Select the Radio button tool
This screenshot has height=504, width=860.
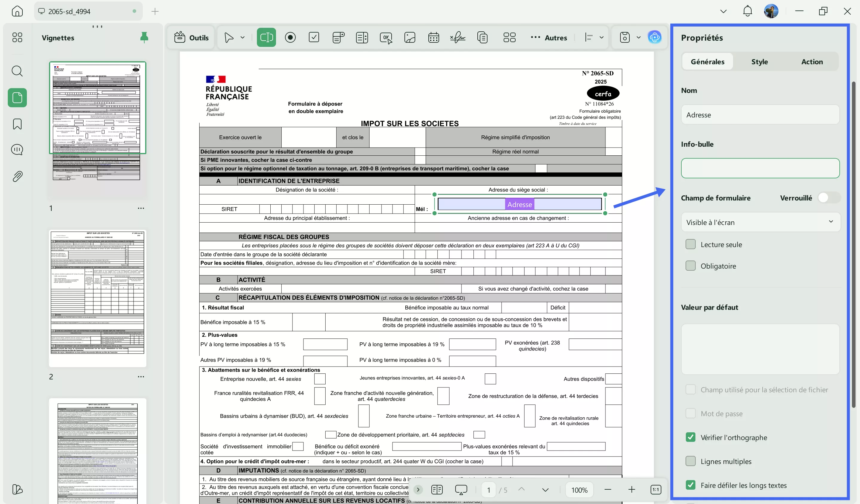pyautogui.click(x=290, y=37)
